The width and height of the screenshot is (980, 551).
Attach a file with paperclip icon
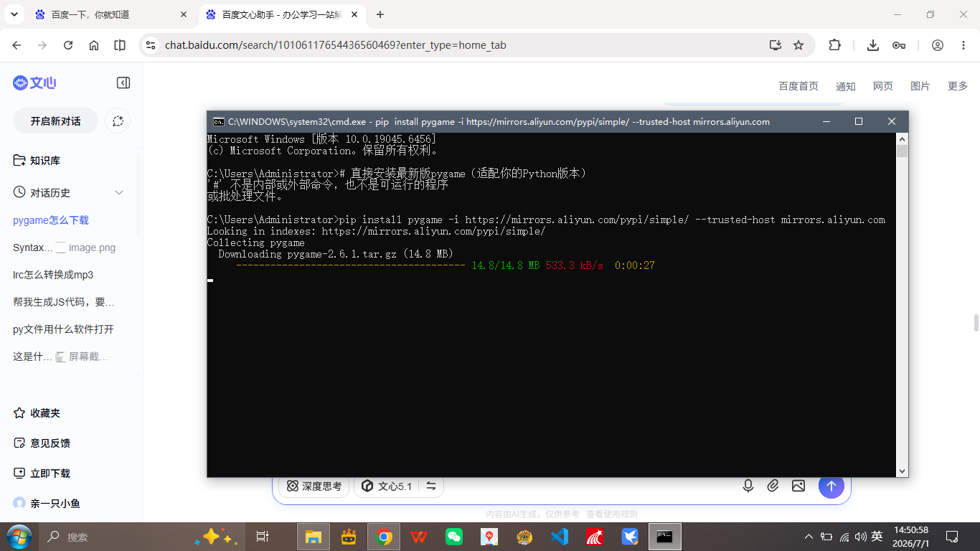[773, 486]
